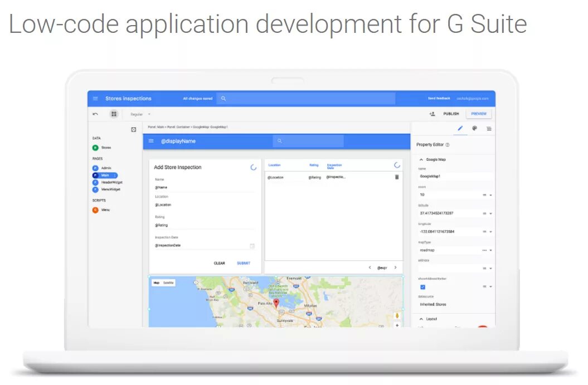The width and height of the screenshot is (588, 385).
Task: Click the search icon in top blue bar
Action: tap(223, 99)
